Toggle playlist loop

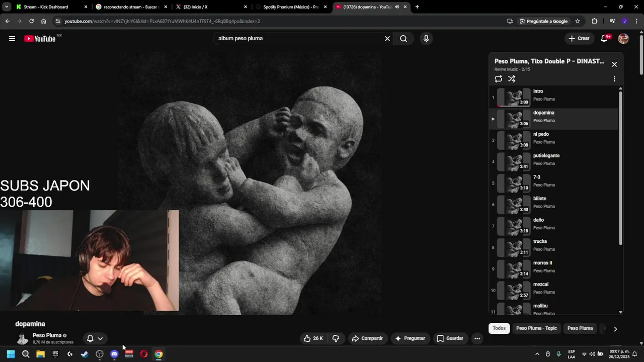point(498,79)
